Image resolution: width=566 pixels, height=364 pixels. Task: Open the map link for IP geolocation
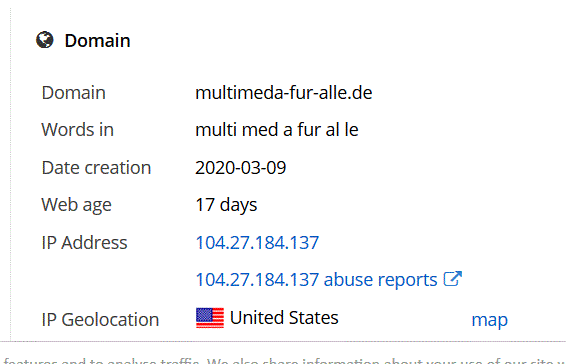pyautogui.click(x=489, y=320)
